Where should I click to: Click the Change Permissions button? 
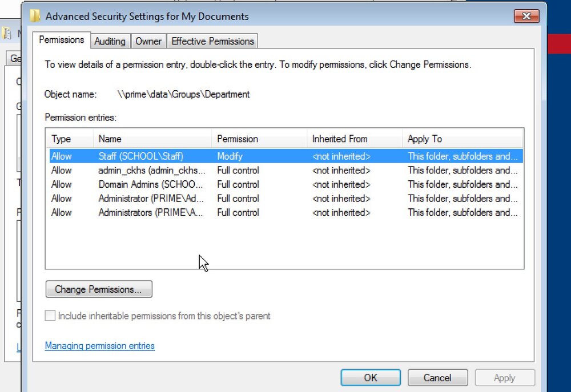pos(99,289)
